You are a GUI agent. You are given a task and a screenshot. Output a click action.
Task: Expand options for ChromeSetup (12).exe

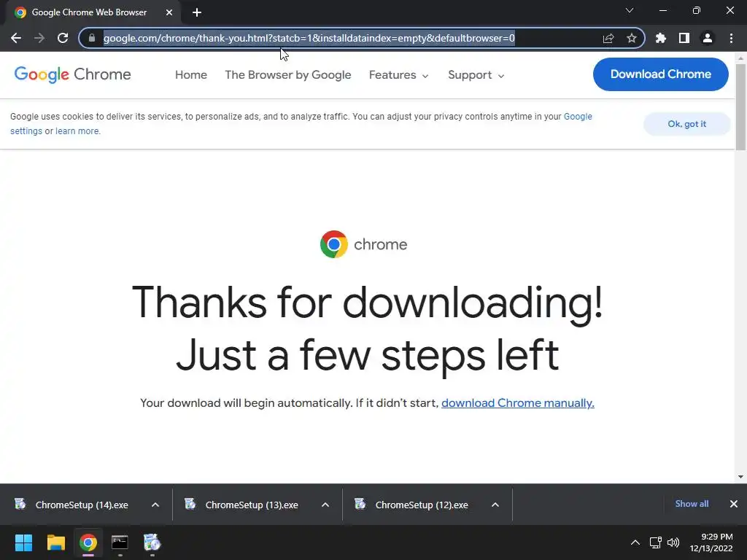[x=495, y=505]
